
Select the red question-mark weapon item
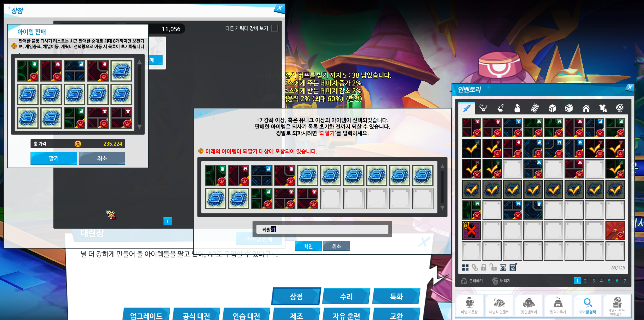(x=615, y=230)
